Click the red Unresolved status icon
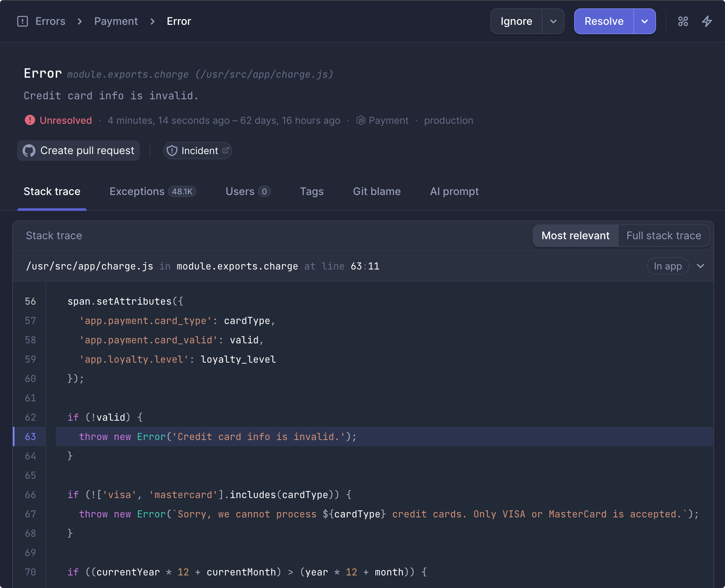 [x=30, y=120]
